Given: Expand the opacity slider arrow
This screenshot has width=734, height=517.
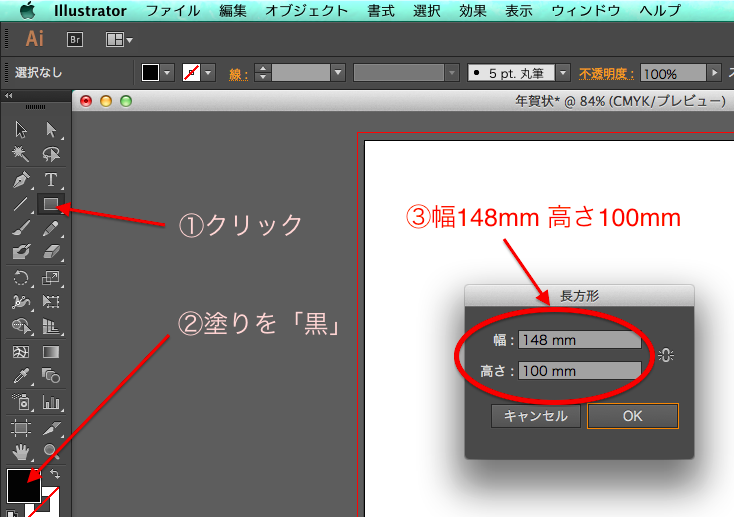Looking at the screenshot, I should tap(714, 73).
